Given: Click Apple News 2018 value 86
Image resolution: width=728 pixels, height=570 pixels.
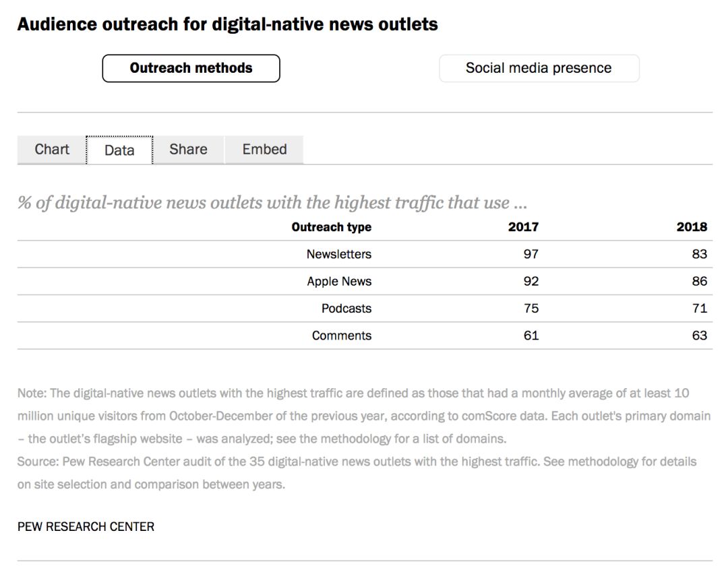Looking at the screenshot, I should [700, 281].
